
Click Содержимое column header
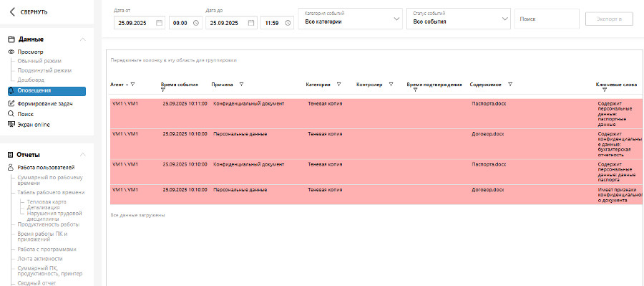click(485, 85)
